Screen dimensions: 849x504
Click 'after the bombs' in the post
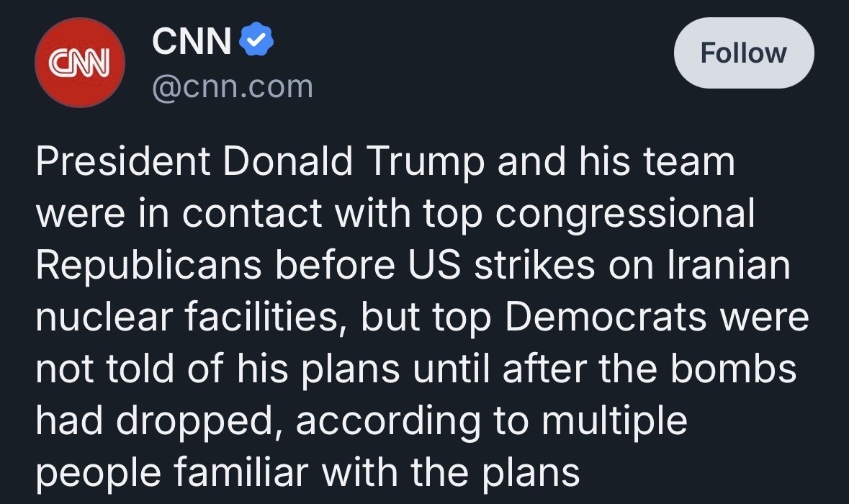coord(650,369)
